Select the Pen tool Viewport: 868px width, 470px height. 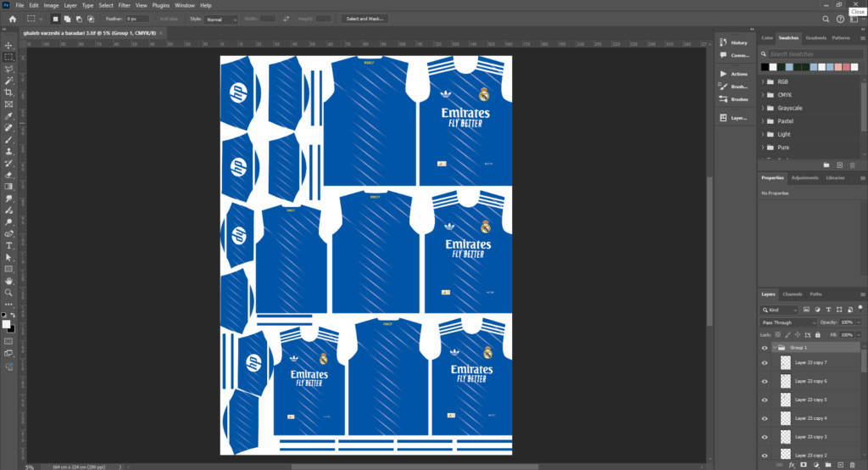point(8,234)
